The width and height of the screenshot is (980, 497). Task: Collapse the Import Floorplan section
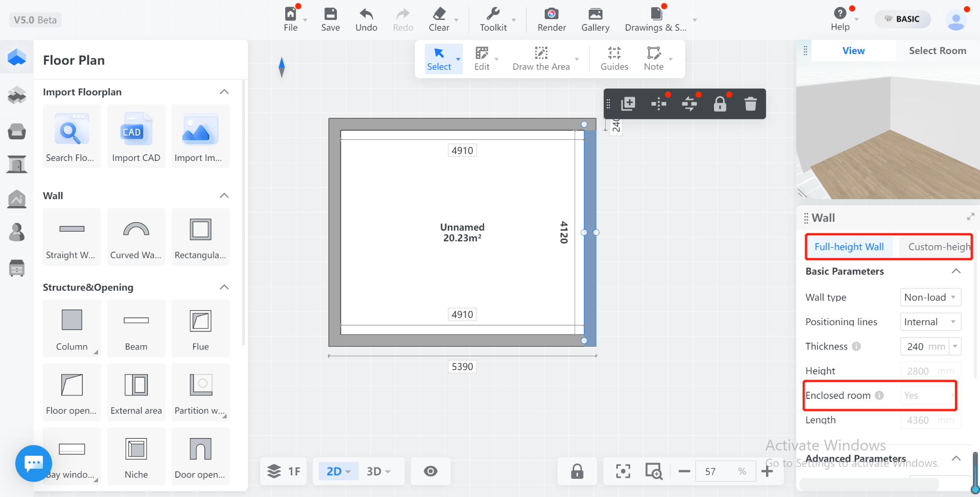click(224, 92)
